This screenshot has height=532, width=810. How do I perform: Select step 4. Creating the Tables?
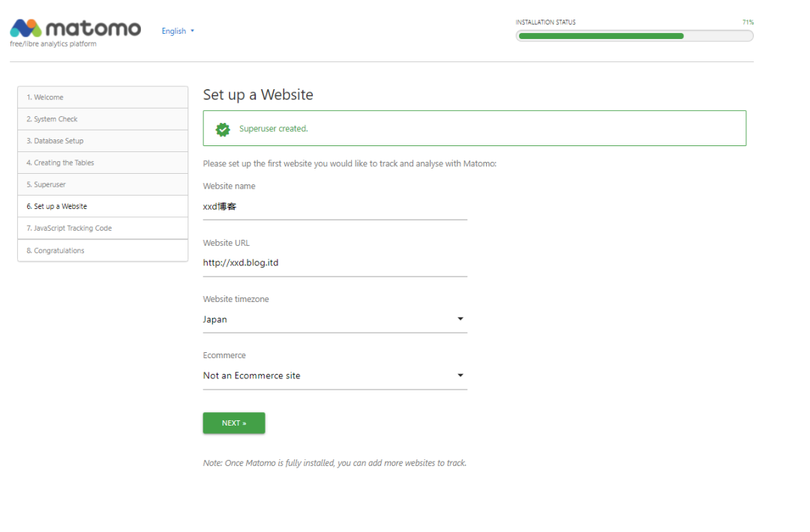103,163
